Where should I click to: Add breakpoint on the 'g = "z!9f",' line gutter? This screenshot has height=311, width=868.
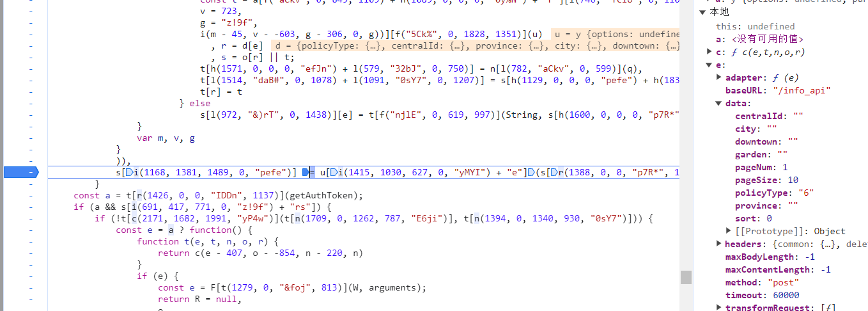coord(29,22)
